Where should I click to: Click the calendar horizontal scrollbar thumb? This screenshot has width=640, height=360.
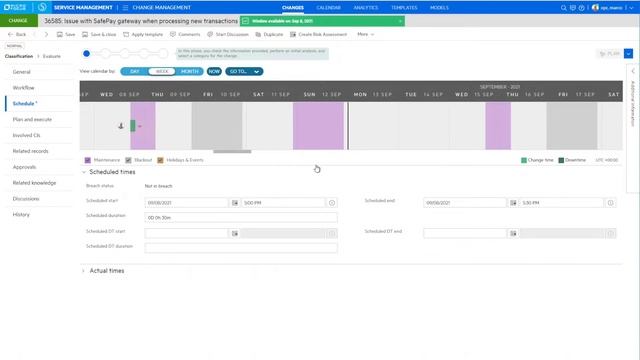[232, 151]
